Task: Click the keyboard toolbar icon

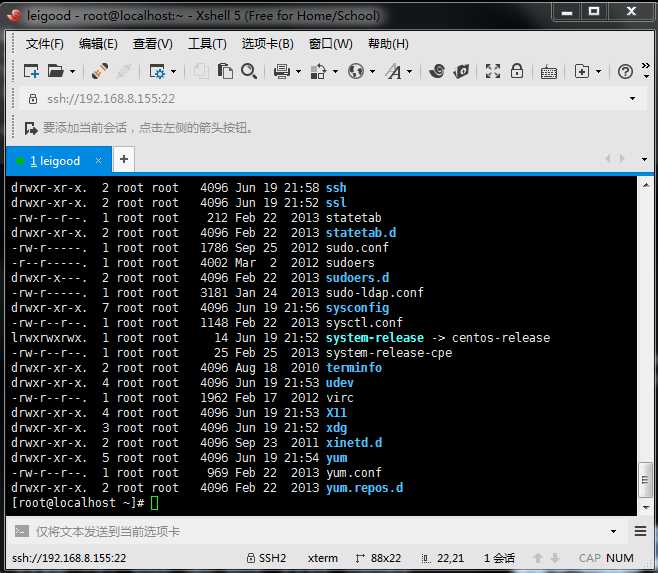Action: pyautogui.click(x=548, y=72)
